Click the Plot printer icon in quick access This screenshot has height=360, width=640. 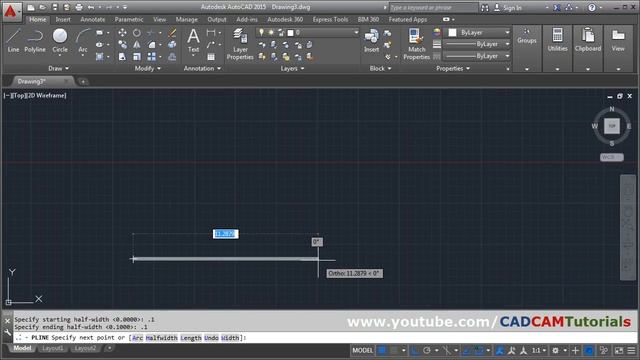[79, 7]
